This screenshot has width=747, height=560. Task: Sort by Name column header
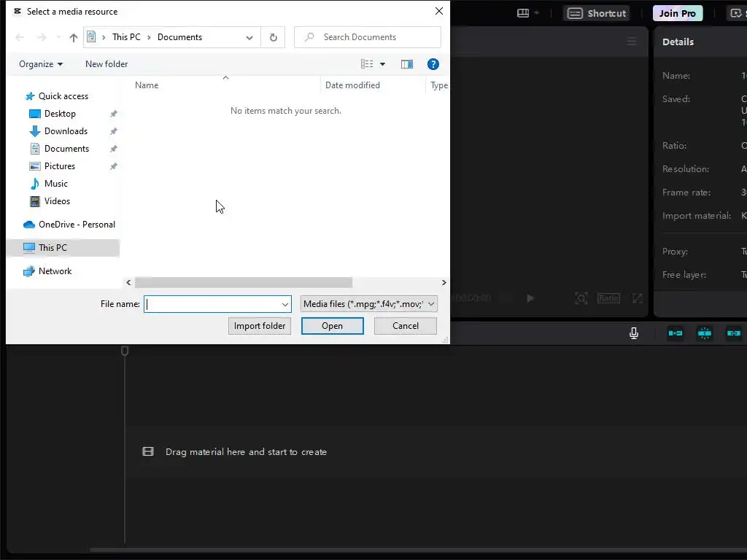tap(147, 85)
